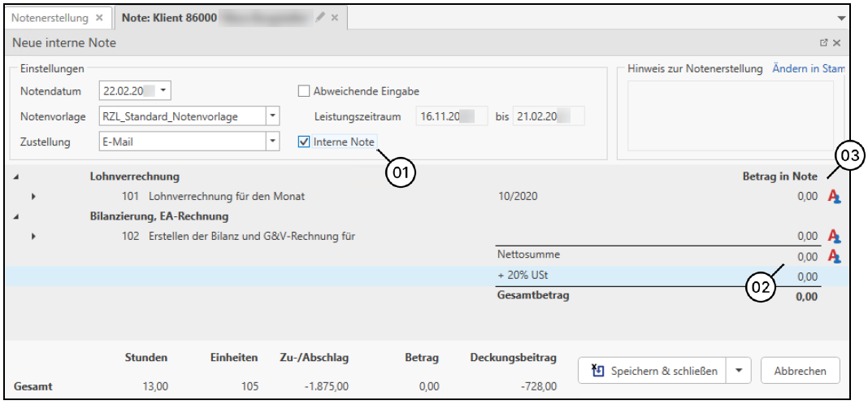The height and width of the screenshot is (405, 868).
Task: Uncheck the Interne Note checkbox
Action: point(305,142)
